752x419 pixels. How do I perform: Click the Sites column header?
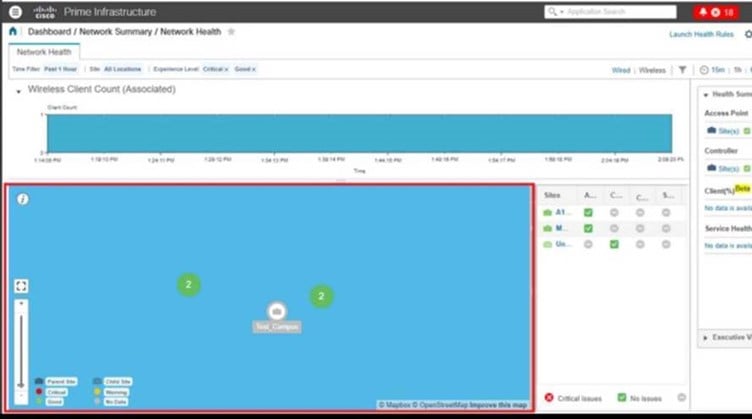tap(552, 195)
